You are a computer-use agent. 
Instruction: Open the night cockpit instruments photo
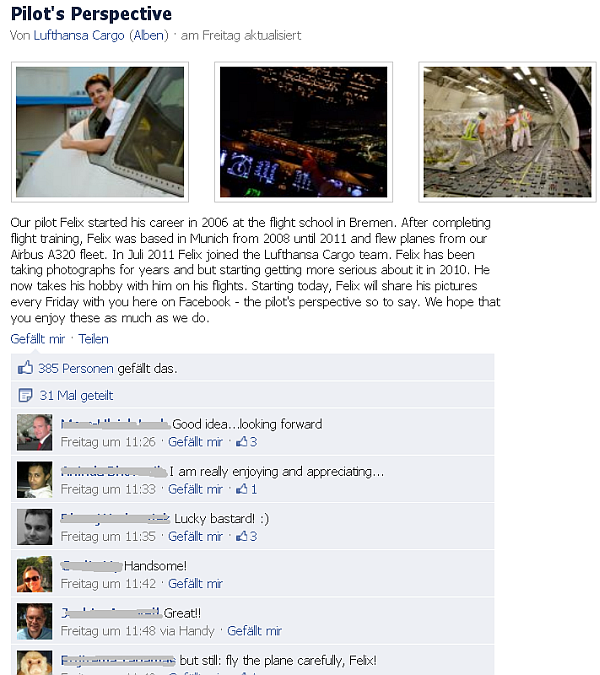pyautogui.click(x=303, y=132)
